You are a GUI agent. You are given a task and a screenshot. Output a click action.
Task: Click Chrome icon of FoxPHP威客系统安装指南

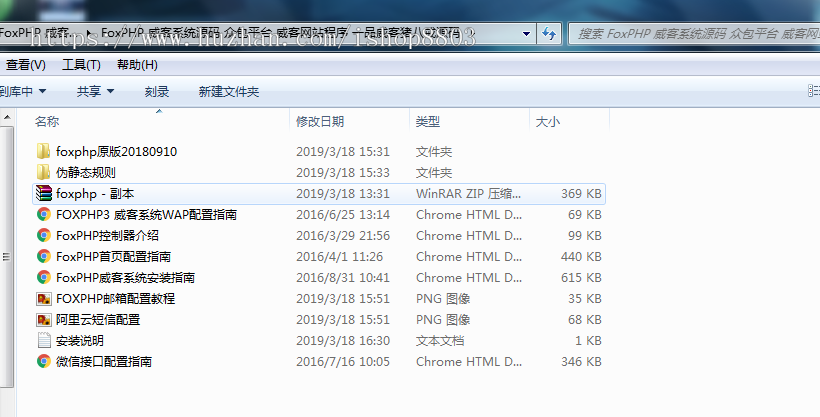pyautogui.click(x=43, y=277)
